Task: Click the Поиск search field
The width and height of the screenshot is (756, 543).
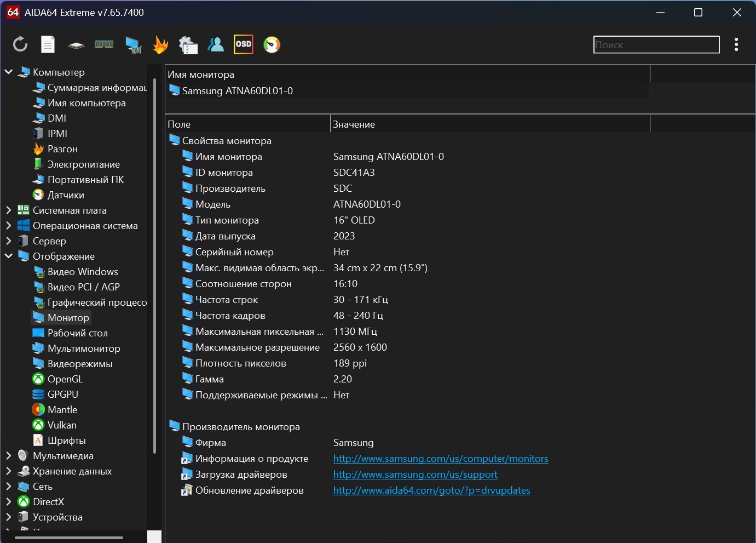Action: tap(656, 45)
